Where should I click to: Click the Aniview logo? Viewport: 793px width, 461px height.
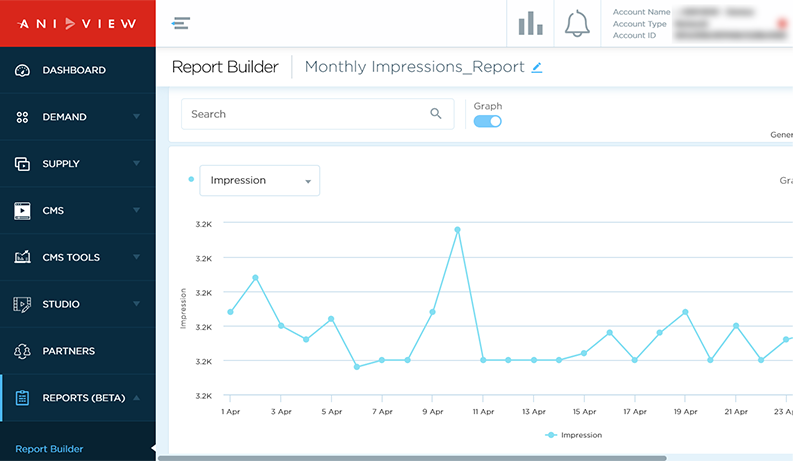coord(77,23)
